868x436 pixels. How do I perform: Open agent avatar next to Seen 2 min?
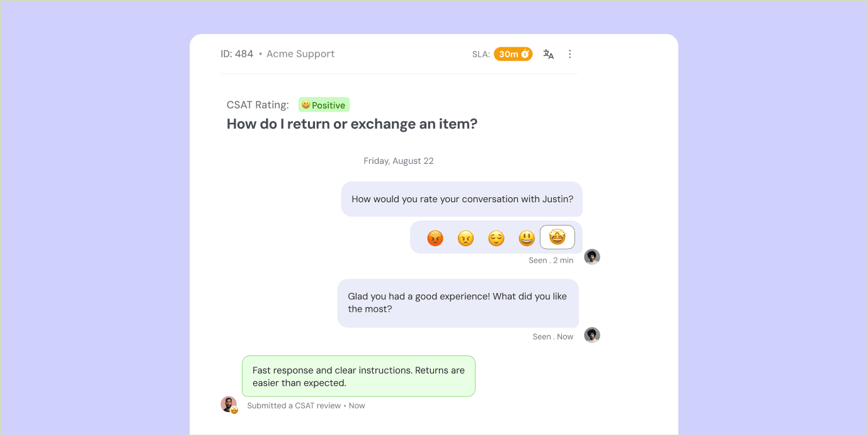click(x=592, y=257)
